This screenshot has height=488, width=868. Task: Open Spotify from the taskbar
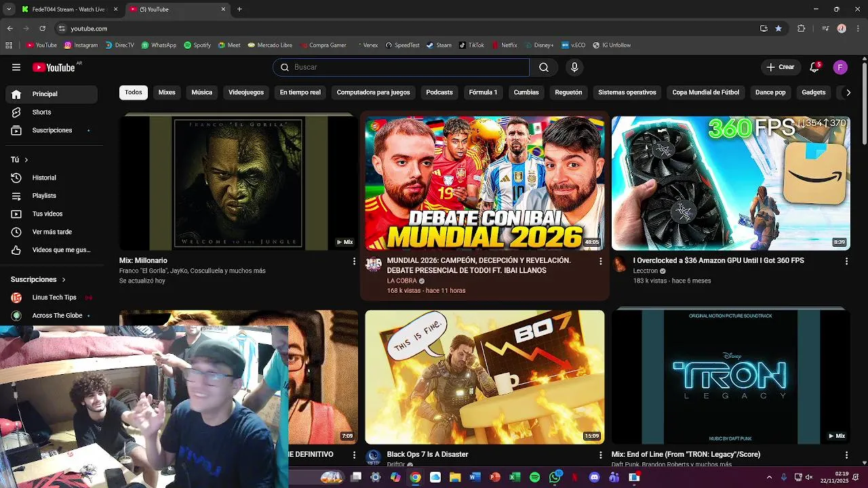tap(534, 477)
